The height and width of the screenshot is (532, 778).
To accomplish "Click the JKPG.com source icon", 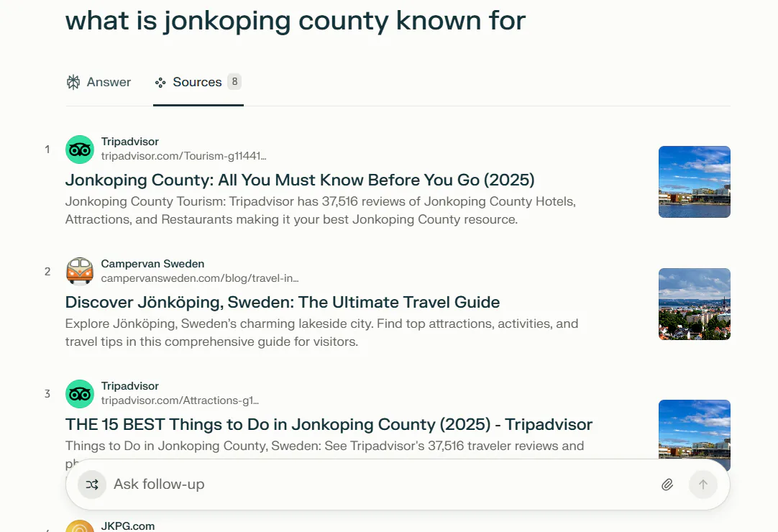I will point(79,526).
